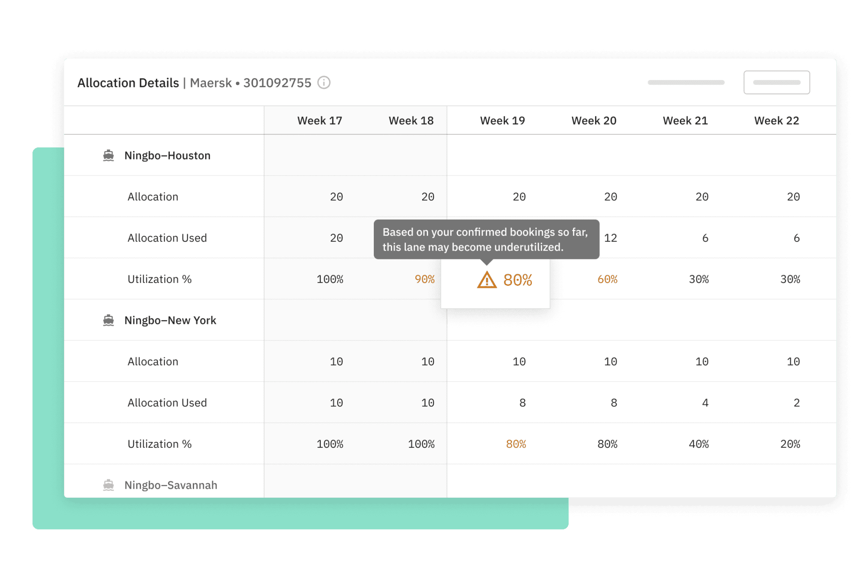868x588 pixels.
Task: Click Houston Week 21 utilization 30%
Action: tap(699, 279)
